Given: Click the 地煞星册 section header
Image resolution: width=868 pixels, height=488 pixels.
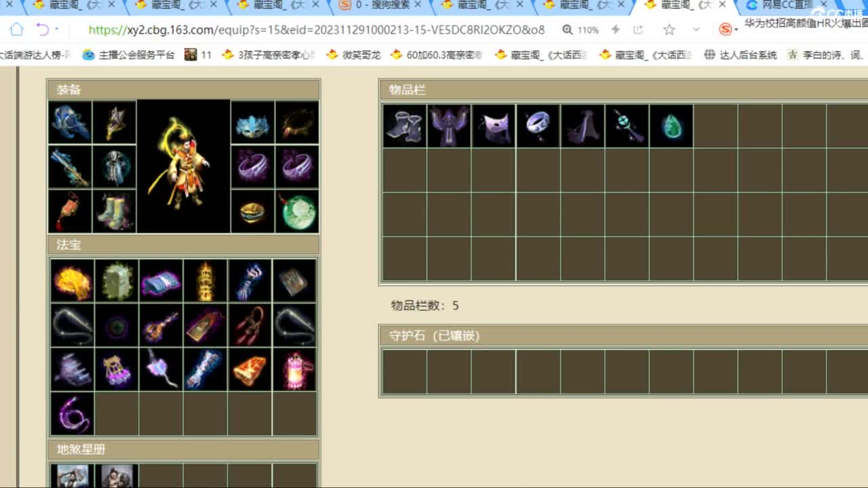Looking at the screenshot, I should tap(183, 449).
